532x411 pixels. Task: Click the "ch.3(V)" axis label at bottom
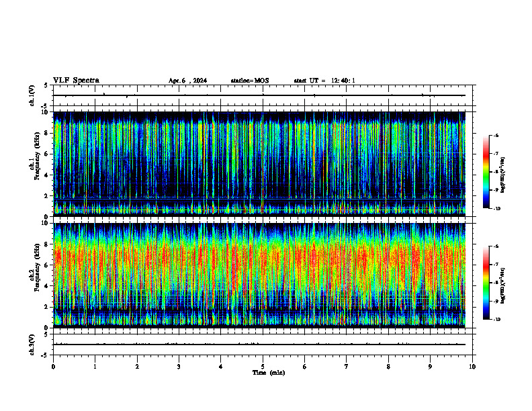[x=32, y=345]
